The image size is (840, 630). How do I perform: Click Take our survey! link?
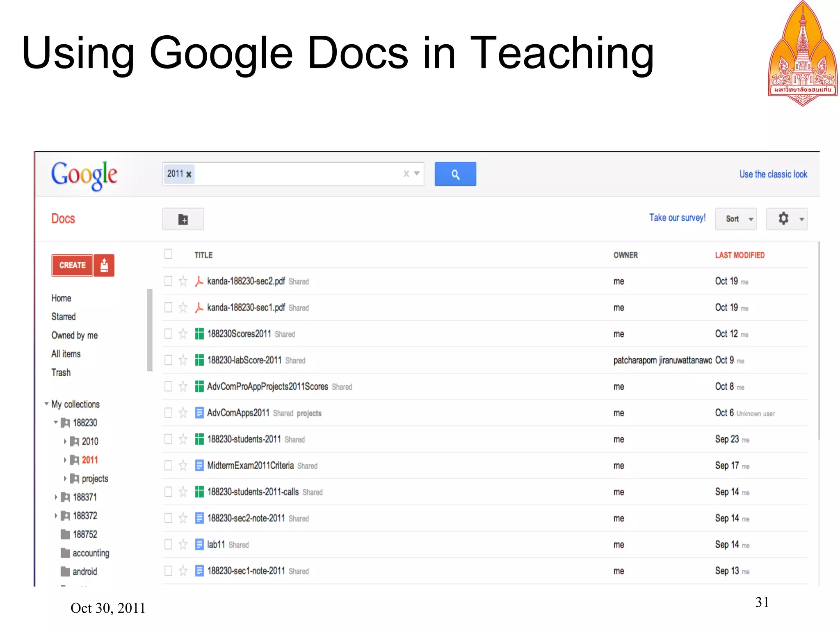point(677,218)
